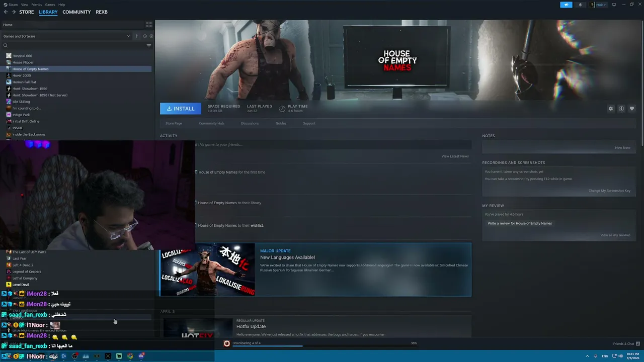
Task: Click the Indigo Park game icon
Action: [x=9, y=115]
